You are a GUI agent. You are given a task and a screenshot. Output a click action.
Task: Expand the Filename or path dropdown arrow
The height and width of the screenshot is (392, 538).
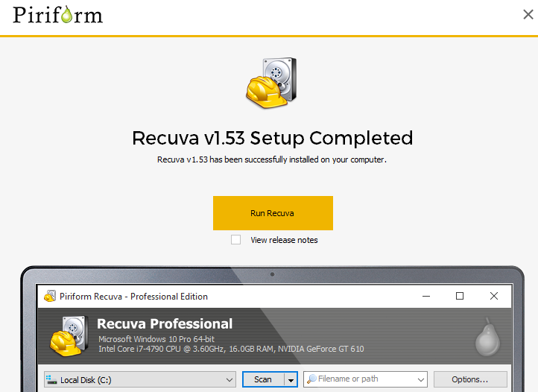[x=421, y=379]
